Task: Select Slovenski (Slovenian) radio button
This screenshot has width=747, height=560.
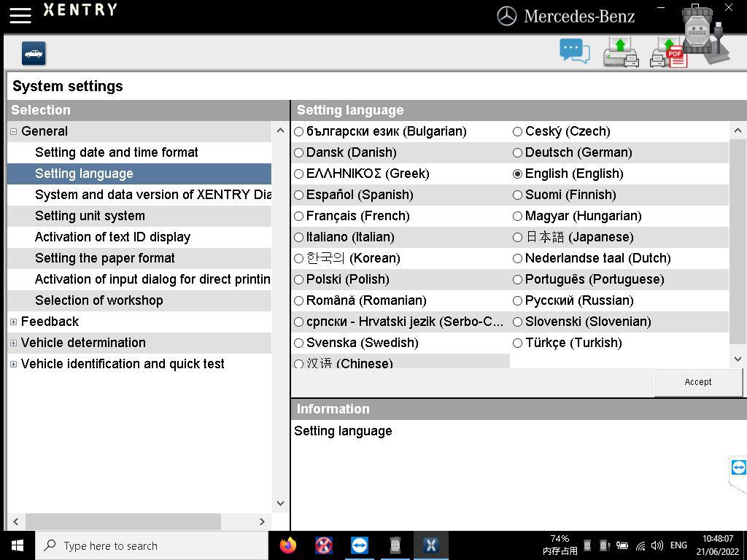Action: pyautogui.click(x=517, y=322)
